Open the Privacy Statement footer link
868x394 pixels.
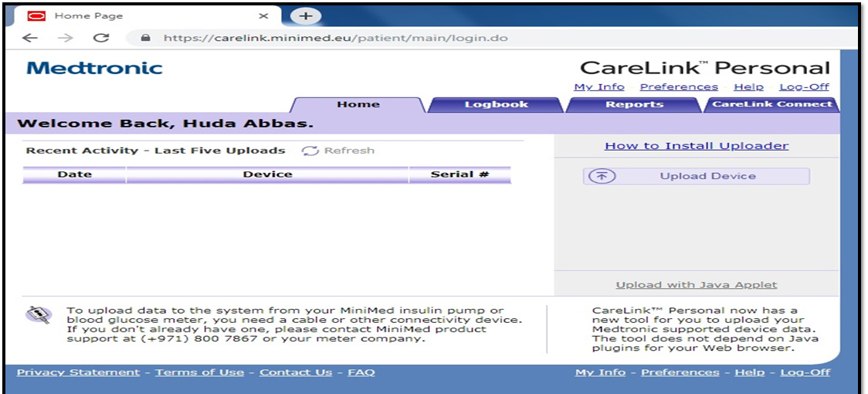pyautogui.click(x=78, y=372)
